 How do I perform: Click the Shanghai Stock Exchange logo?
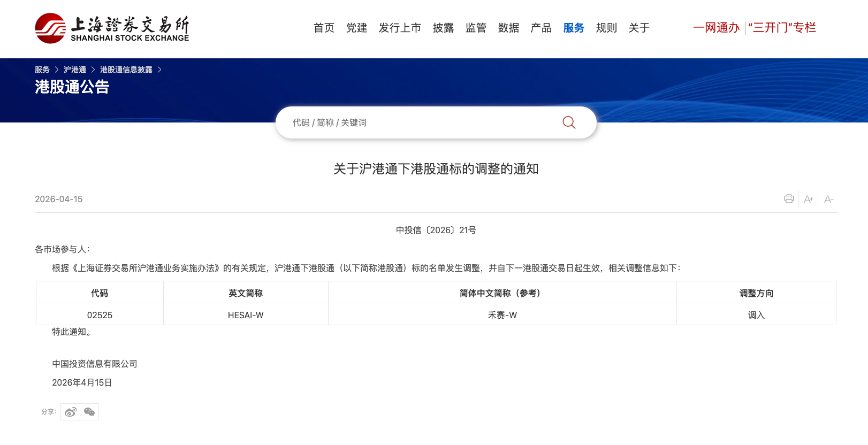click(x=112, y=28)
